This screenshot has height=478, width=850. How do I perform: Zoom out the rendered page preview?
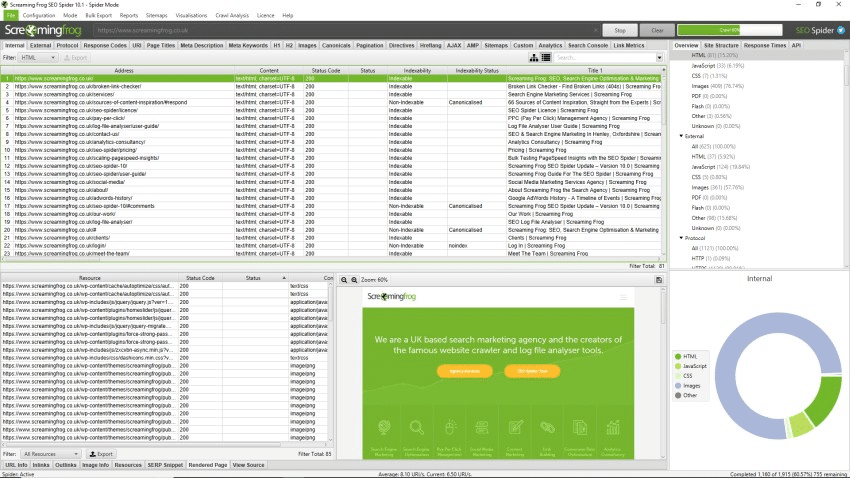tap(343, 280)
